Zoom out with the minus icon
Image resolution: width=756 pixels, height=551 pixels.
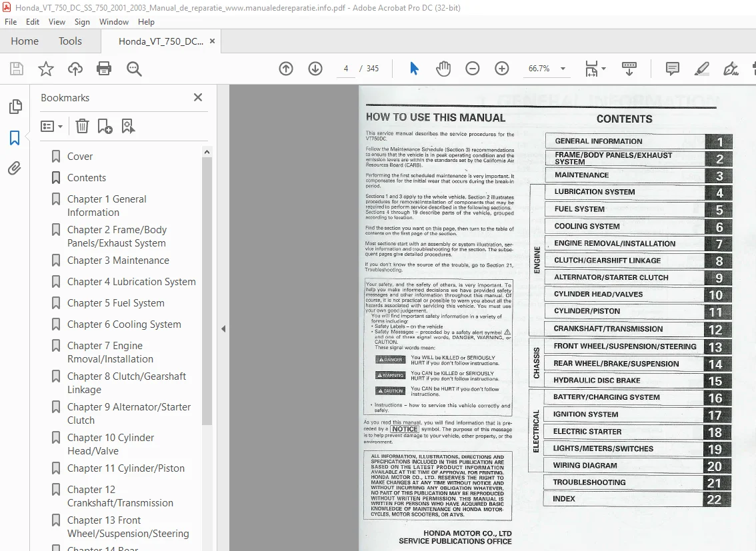[x=473, y=69]
